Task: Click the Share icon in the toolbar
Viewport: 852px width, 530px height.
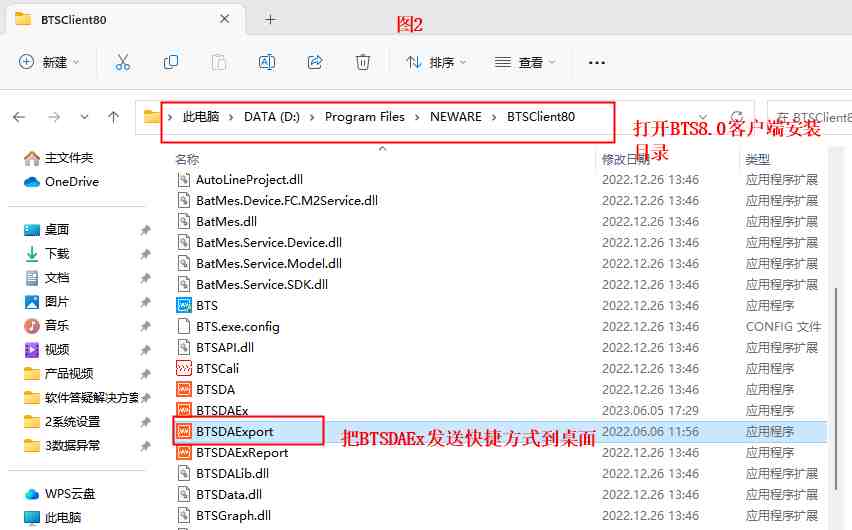Action: 315,63
